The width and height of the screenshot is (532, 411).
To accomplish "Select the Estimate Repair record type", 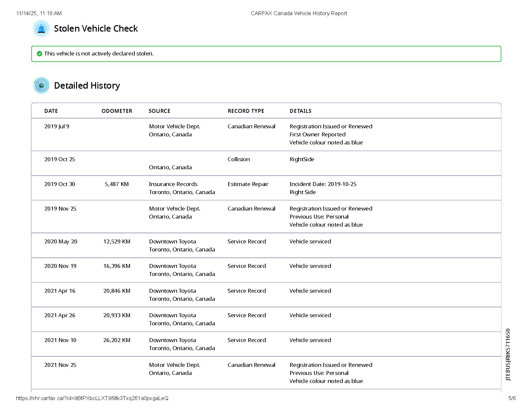I will click(248, 184).
